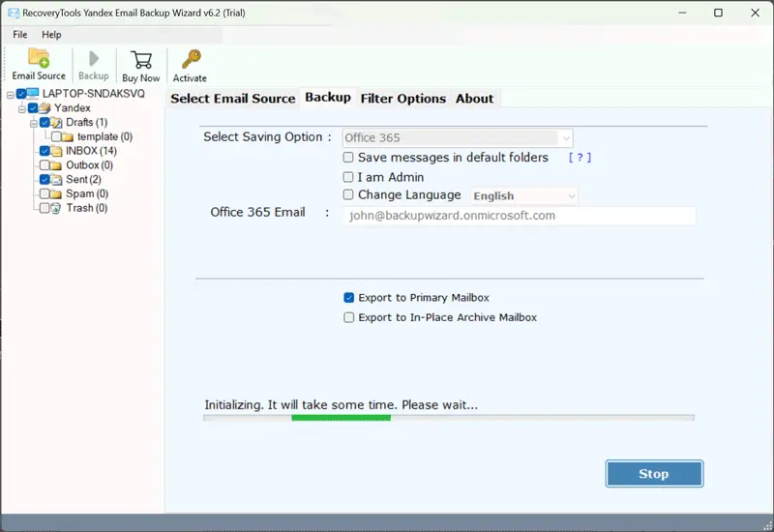Select the Trash (0) tree row

coord(87,208)
